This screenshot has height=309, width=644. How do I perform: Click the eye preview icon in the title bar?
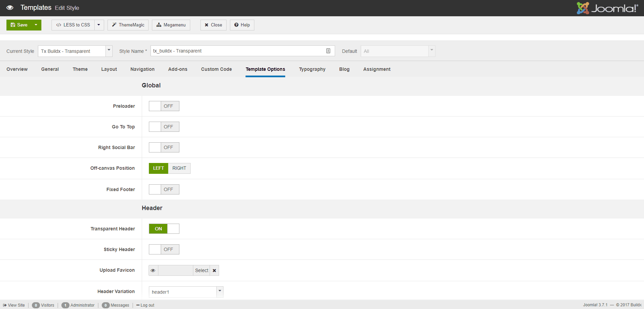[x=10, y=7]
